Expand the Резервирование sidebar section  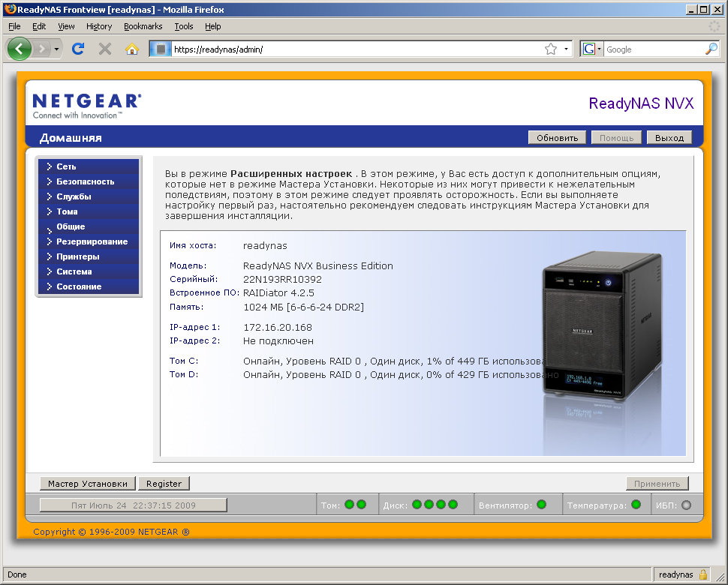coord(89,241)
